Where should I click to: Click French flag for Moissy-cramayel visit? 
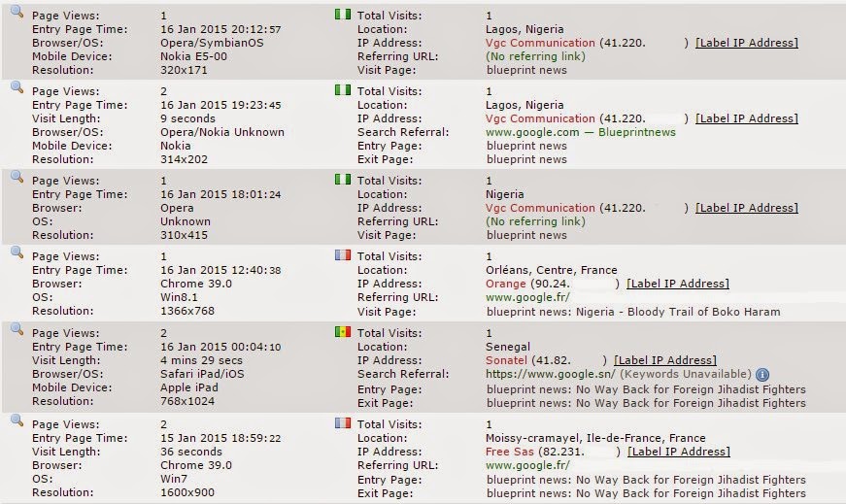click(343, 422)
